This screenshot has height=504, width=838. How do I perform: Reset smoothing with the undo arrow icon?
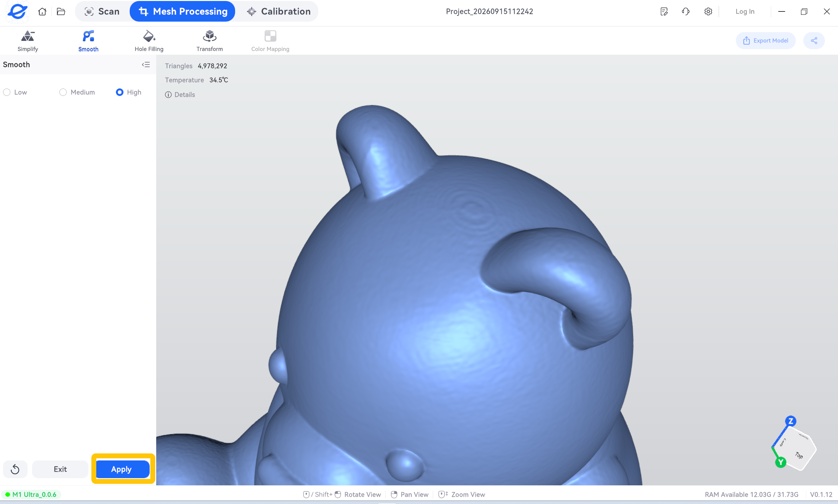(x=15, y=469)
